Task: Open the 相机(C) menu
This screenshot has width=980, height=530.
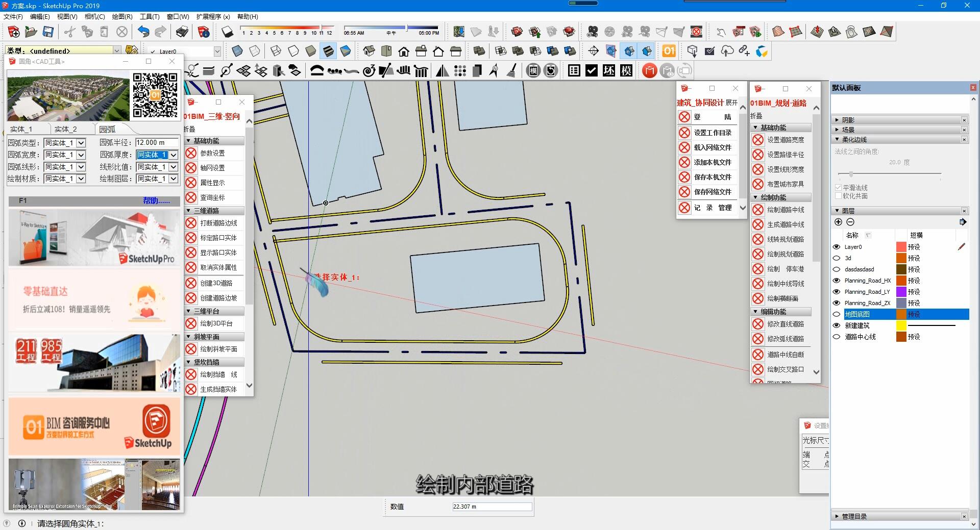Action: pos(95,17)
